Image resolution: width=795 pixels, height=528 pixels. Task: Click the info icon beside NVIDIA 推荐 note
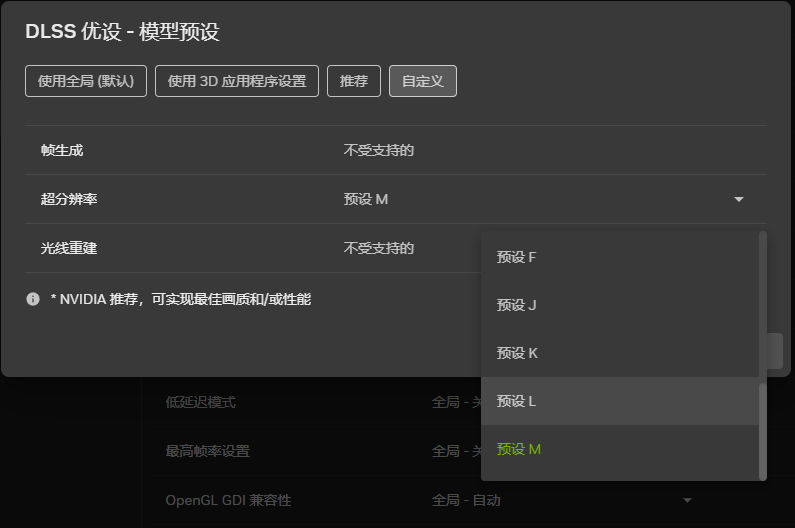coord(33,299)
